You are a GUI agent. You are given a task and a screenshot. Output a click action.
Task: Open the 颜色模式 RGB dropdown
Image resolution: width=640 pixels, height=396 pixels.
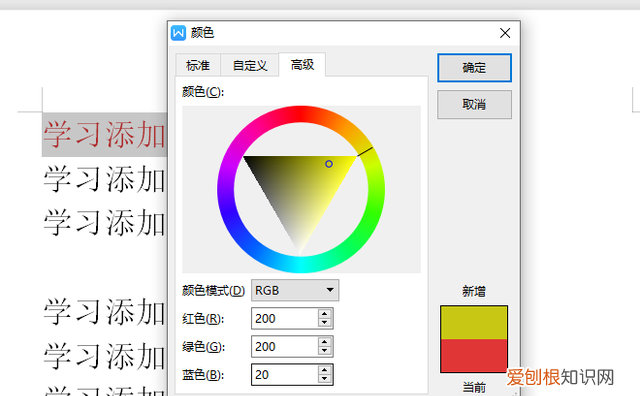click(295, 290)
